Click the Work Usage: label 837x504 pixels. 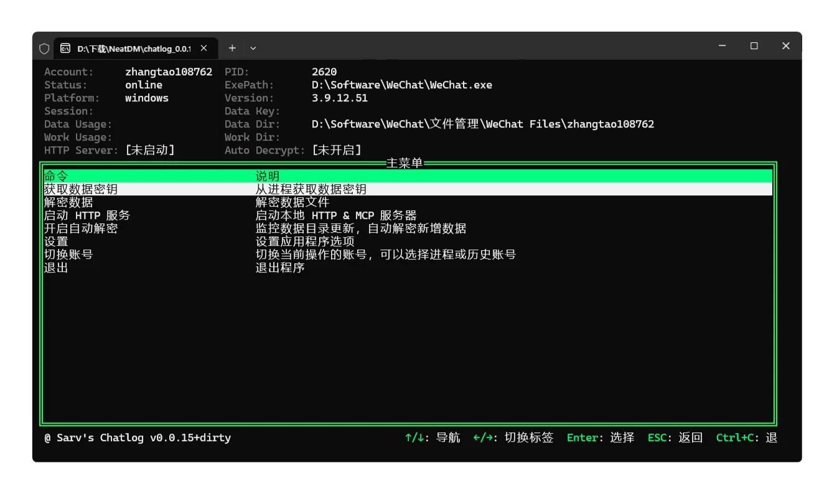click(78, 137)
